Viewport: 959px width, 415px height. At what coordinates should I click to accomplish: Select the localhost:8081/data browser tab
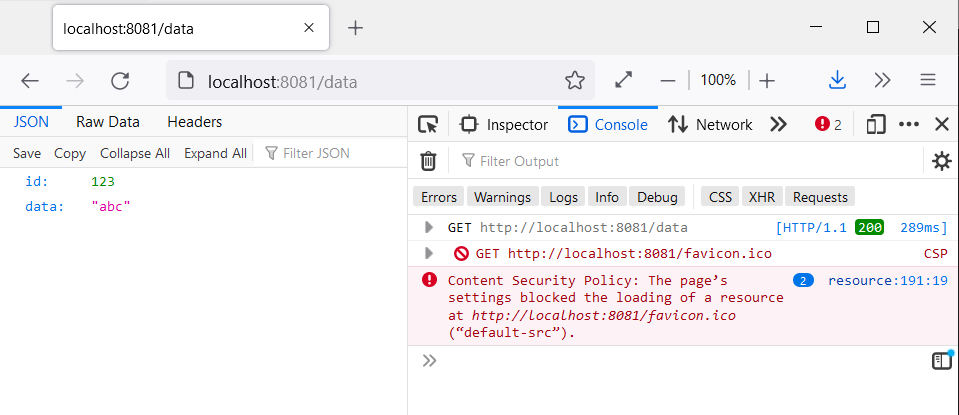(x=191, y=28)
